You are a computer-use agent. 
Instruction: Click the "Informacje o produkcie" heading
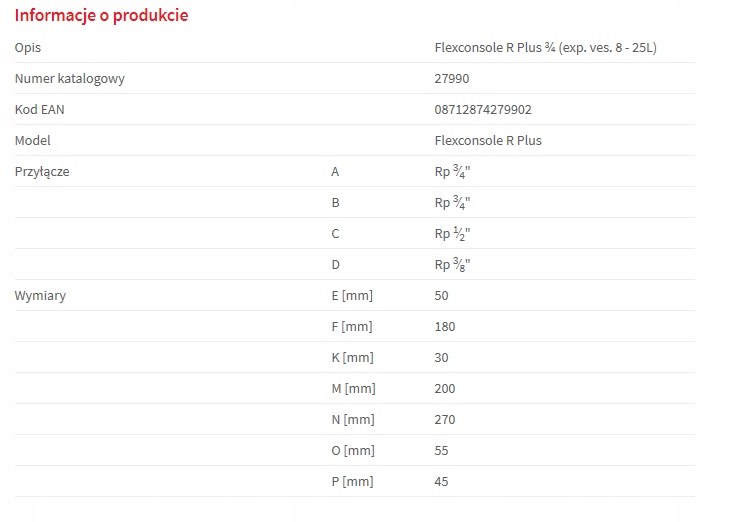click(101, 16)
